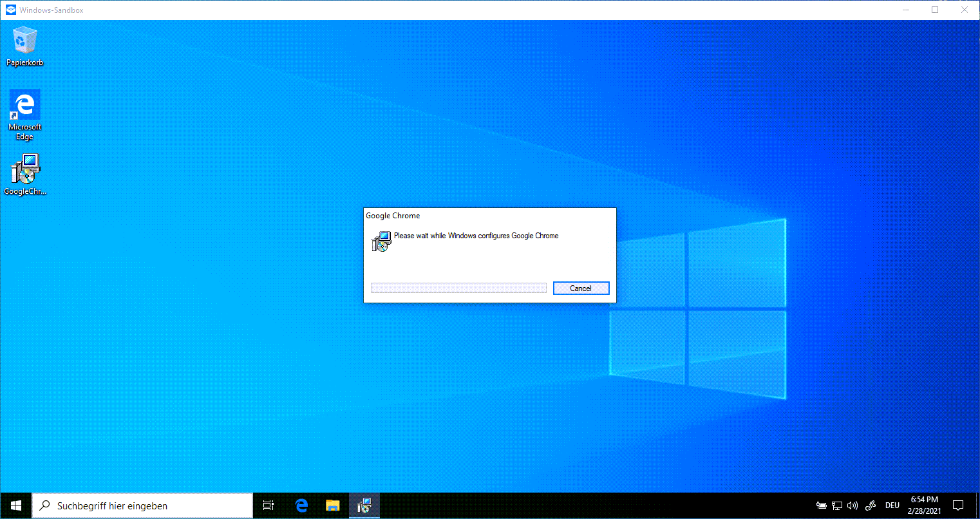Maximize the Windows-Sandbox window
Image resolution: width=980 pixels, height=519 pixels.
(x=935, y=10)
